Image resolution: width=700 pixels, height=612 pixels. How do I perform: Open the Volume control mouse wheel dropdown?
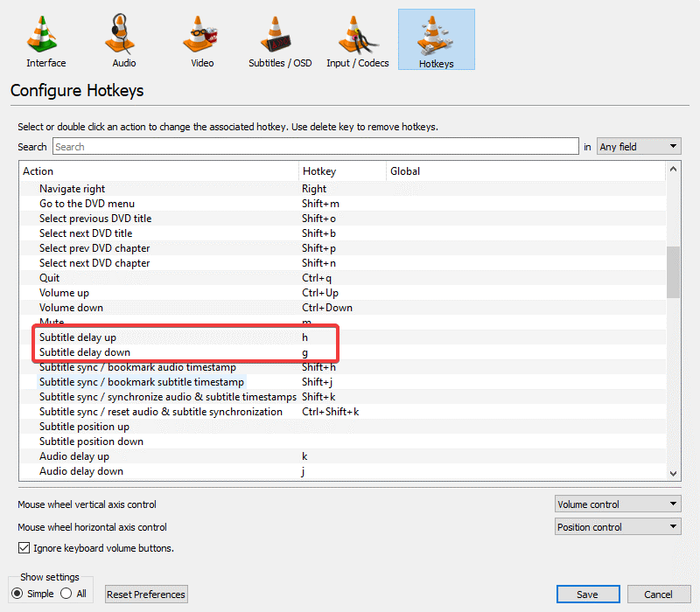(618, 504)
